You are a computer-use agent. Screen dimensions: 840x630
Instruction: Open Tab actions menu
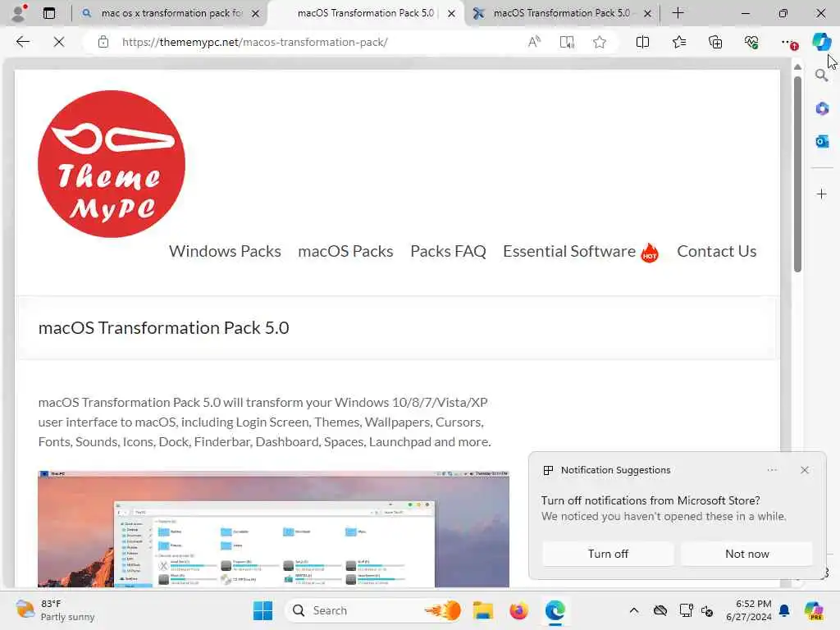[48, 13]
